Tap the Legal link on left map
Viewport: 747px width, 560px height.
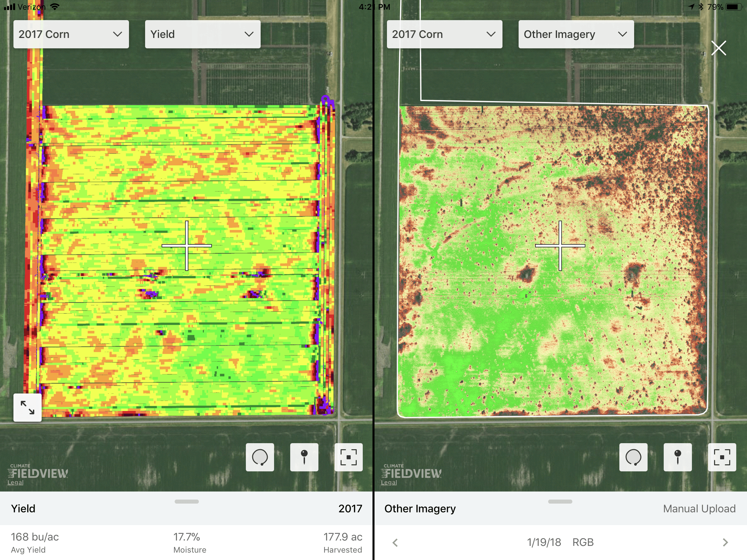coord(15,482)
